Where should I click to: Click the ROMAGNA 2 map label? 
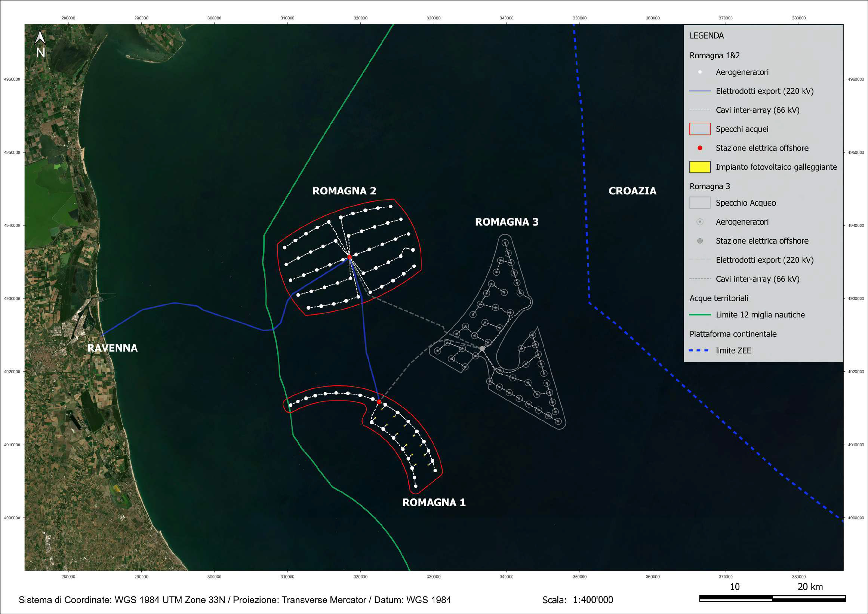coord(344,191)
